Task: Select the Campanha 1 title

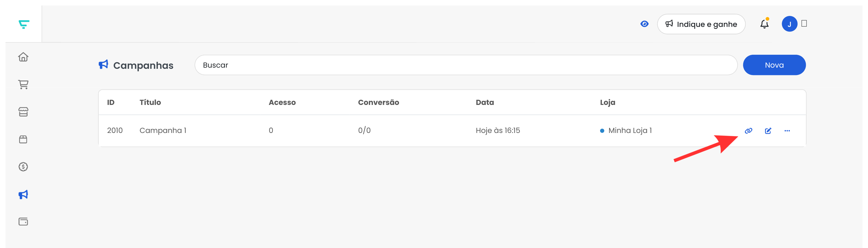Action: pos(163,131)
